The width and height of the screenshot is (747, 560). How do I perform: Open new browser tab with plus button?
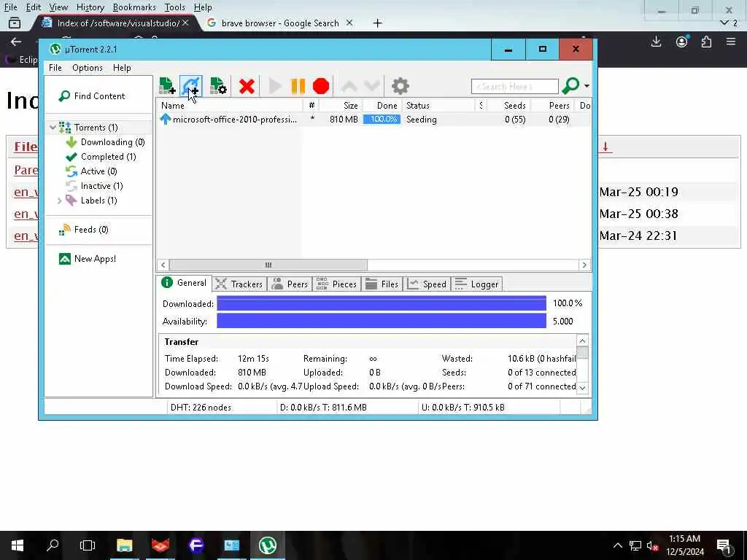click(x=377, y=23)
